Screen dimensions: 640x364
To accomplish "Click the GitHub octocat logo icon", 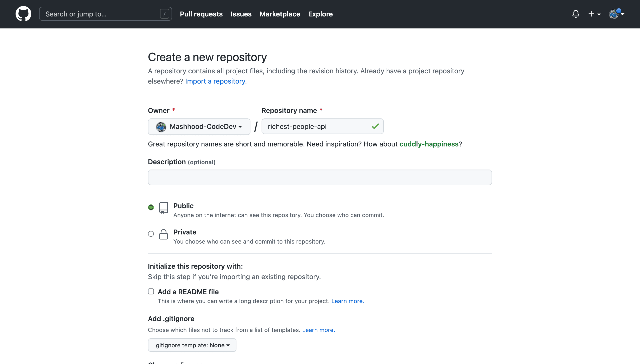I will pos(23,14).
